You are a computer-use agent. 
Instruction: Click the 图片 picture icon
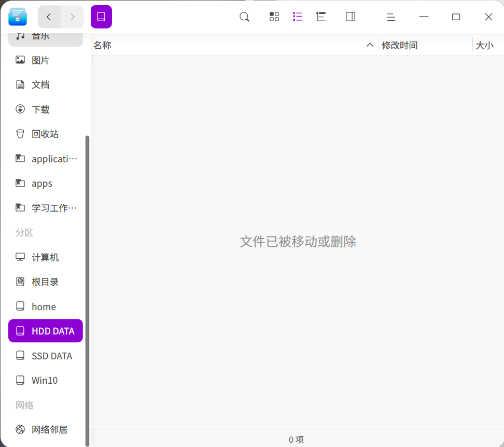pos(20,60)
